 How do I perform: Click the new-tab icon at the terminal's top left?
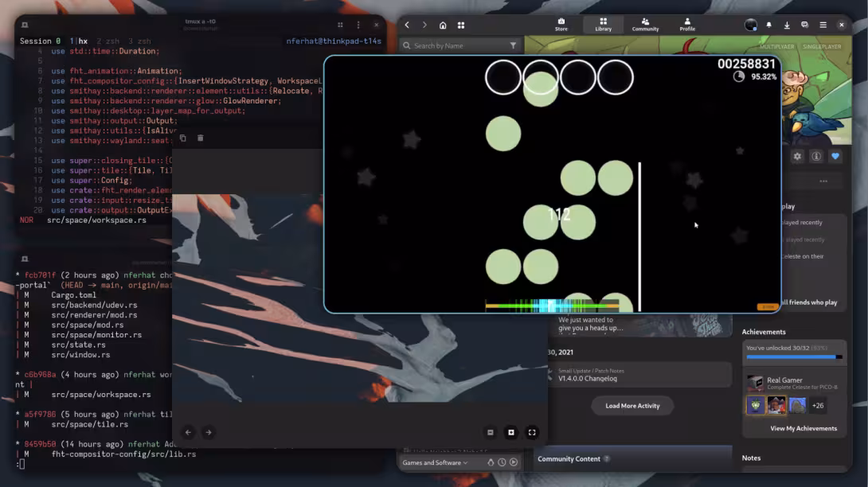[25, 25]
